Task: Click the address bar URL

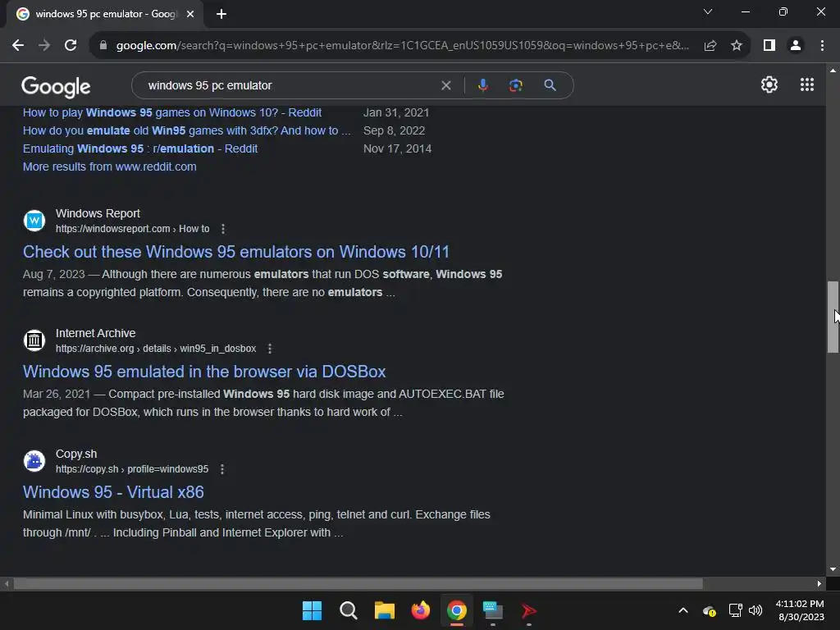Action: pos(402,46)
